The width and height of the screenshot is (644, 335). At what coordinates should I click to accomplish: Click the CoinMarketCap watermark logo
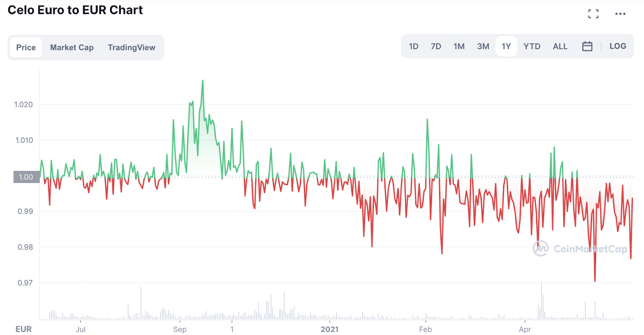pyautogui.click(x=580, y=249)
